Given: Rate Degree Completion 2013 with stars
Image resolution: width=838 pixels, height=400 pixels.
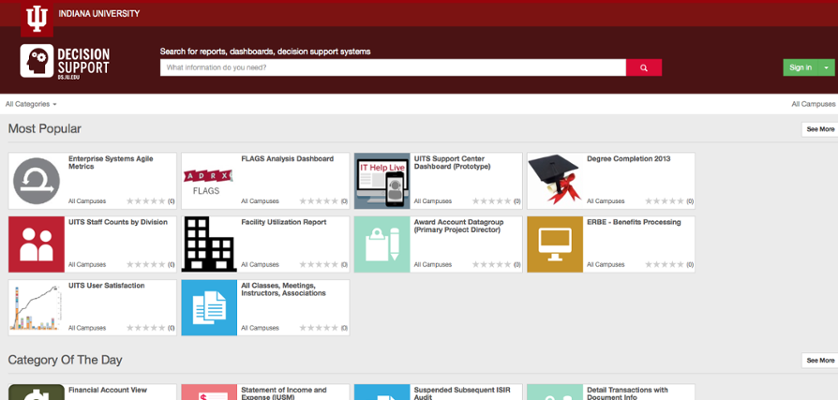Looking at the screenshot, I should [x=664, y=202].
